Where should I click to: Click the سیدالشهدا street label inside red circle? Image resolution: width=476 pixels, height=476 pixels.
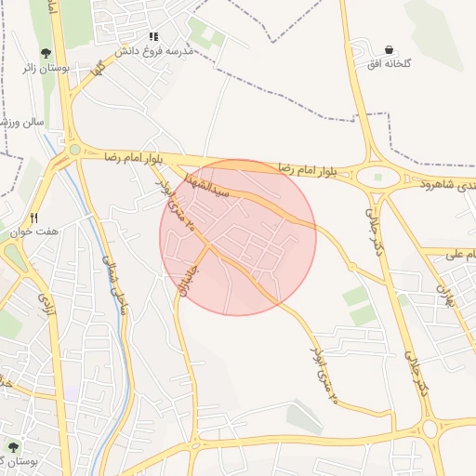coord(206,186)
